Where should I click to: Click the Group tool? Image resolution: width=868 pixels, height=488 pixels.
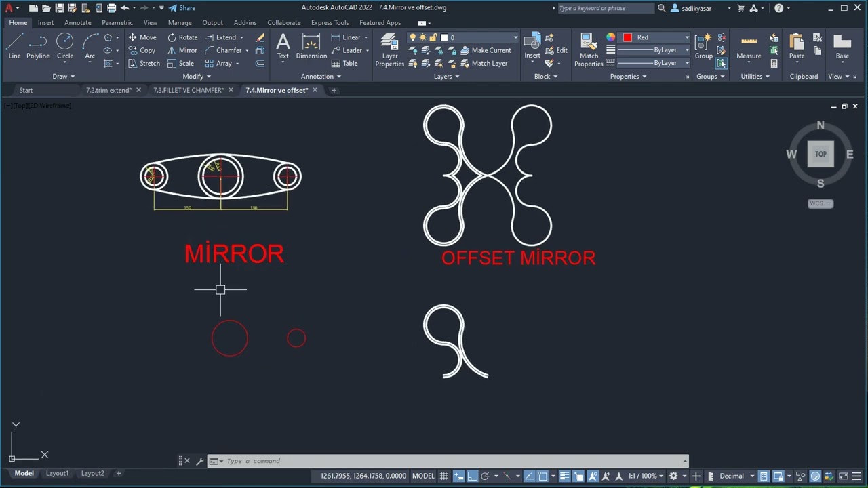(704, 46)
